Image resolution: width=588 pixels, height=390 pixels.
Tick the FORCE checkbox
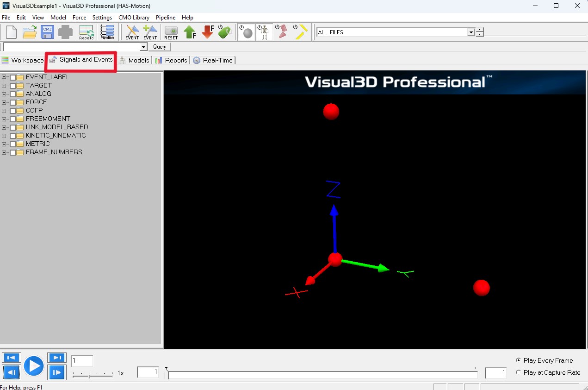pos(13,102)
